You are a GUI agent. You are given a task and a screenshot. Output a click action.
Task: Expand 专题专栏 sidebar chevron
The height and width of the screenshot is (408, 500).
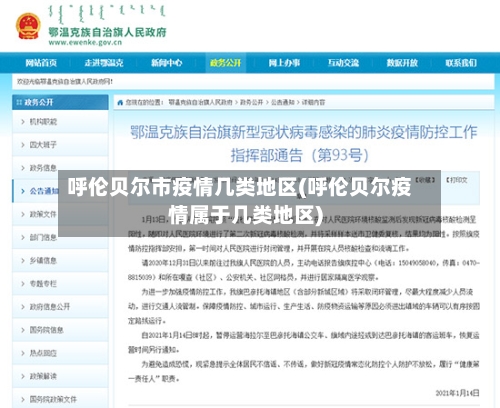point(23,284)
